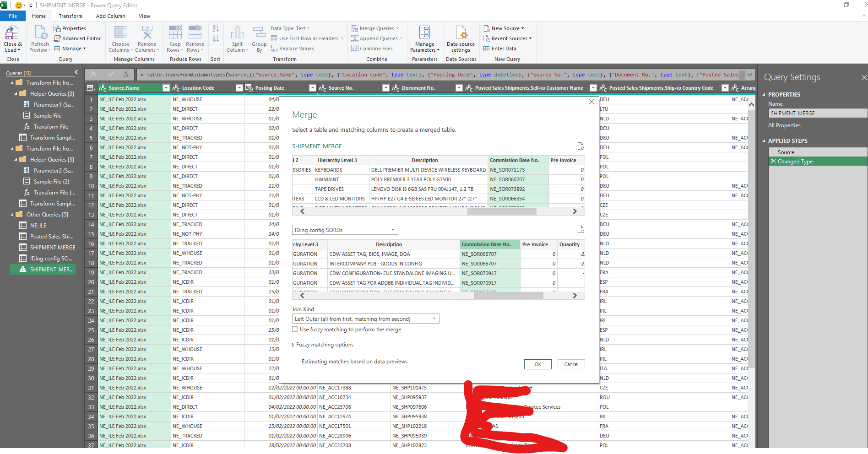Viewport: 868px width, 454px height.
Task: Click the Combine Files command
Action: point(372,49)
